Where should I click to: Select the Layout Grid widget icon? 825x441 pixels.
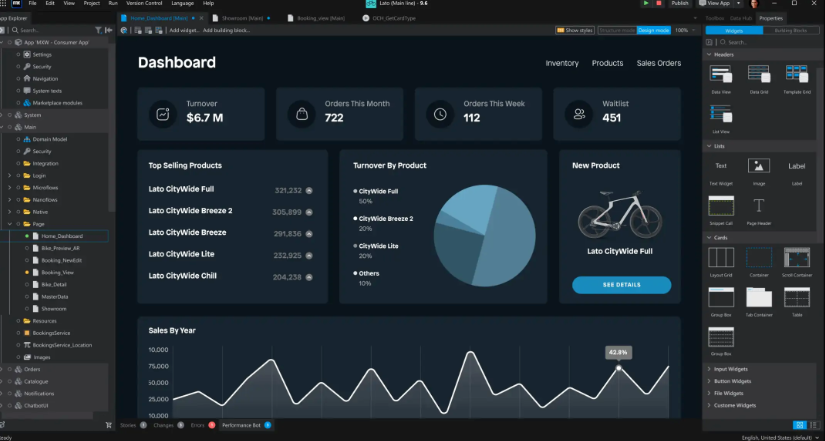[x=721, y=258]
